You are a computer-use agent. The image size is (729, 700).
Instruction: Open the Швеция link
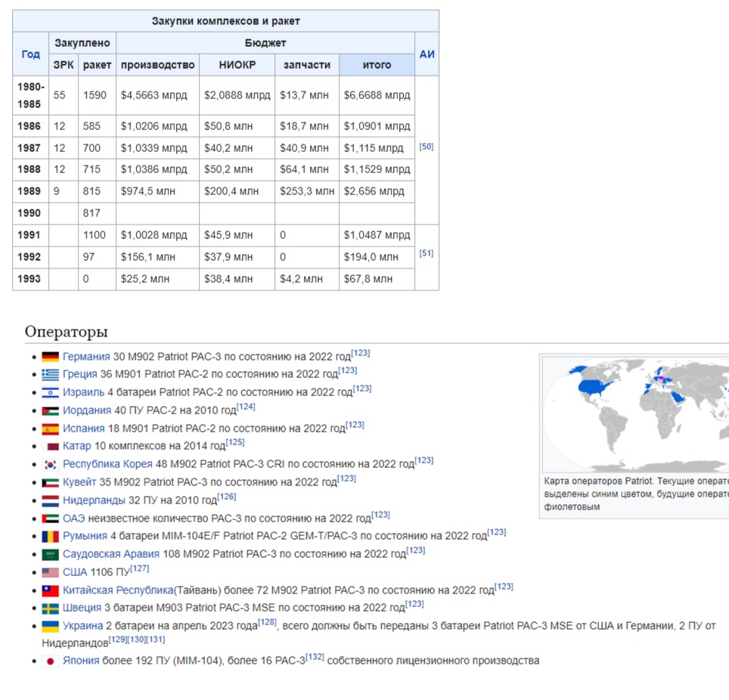(x=82, y=608)
